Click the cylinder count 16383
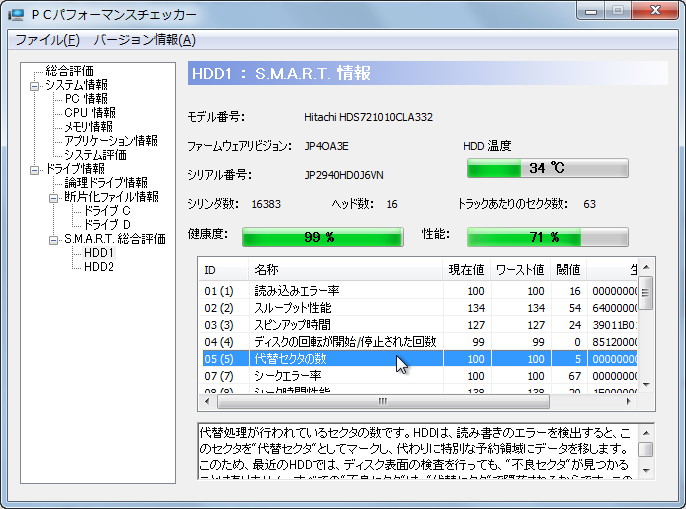 tap(266, 204)
